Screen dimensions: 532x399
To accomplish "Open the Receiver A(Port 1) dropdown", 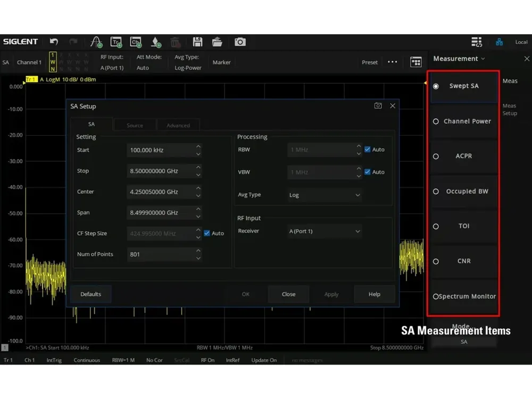I will coord(325,231).
